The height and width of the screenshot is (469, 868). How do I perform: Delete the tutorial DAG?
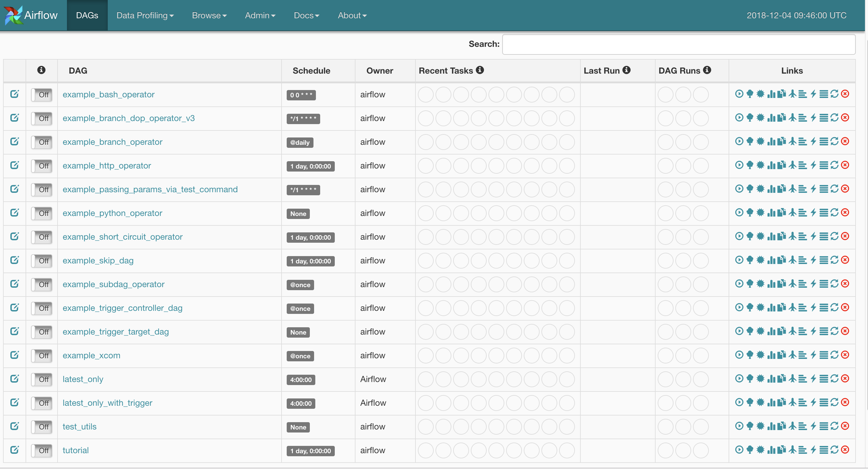(845, 450)
